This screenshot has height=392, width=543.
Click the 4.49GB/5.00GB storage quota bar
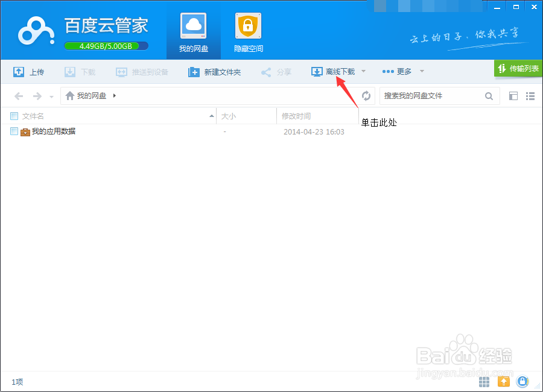106,45
